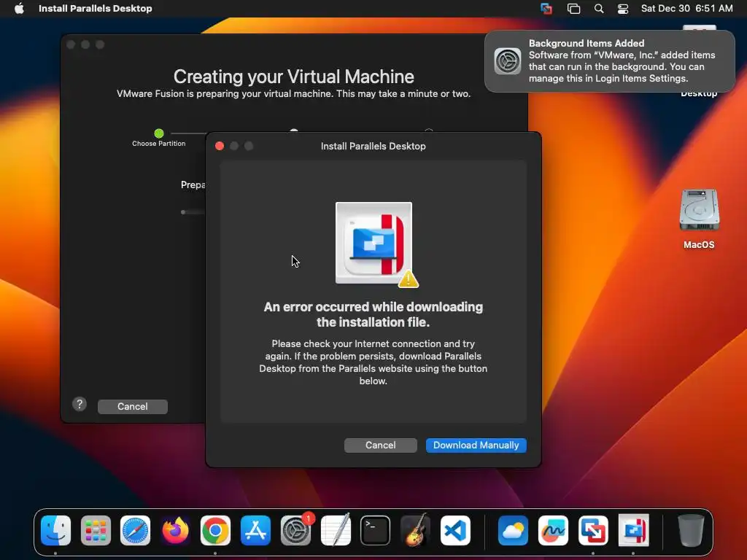Switch to VMware Fusion in the Dock
This screenshot has width=747, height=560.
(593, 530)
